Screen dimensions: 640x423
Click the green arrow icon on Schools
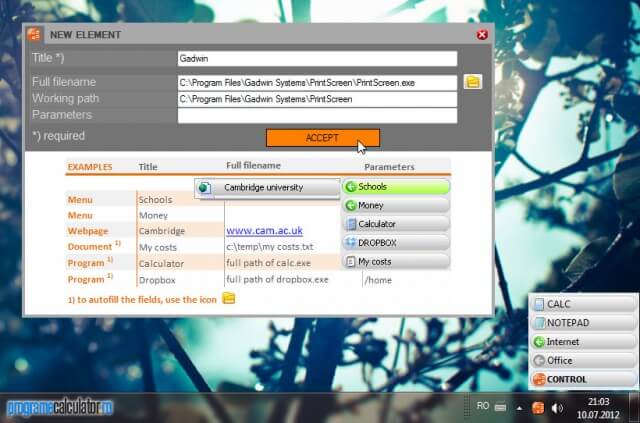pyautogui.click(x=351, y=187)
